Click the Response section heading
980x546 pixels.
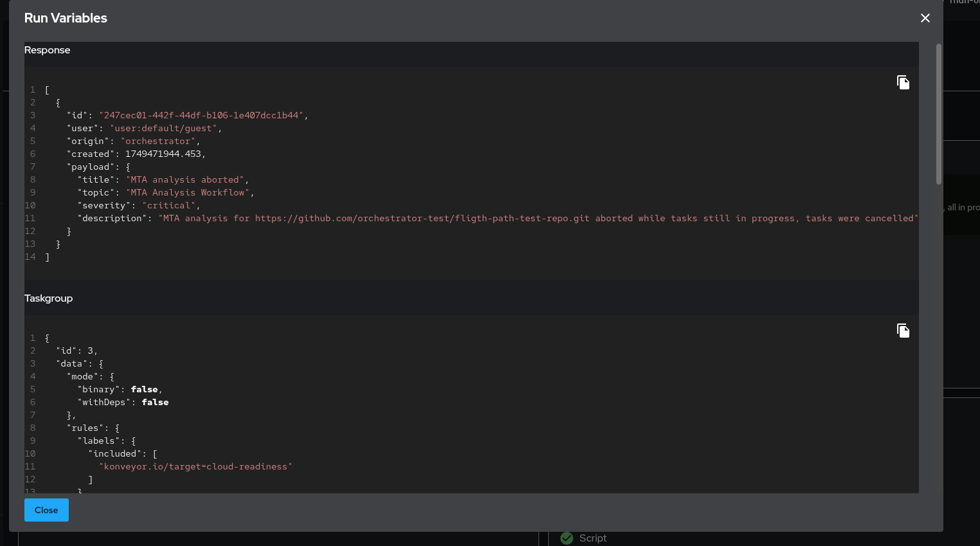47,50
